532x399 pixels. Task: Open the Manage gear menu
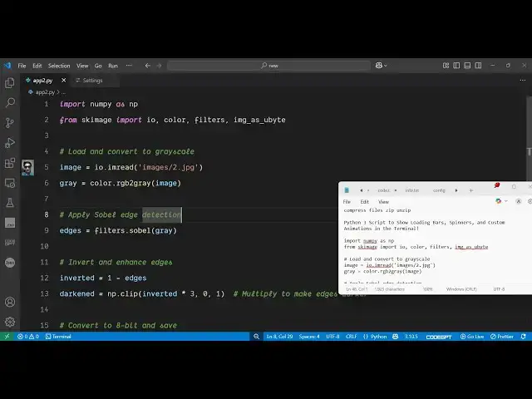[10, 322]
